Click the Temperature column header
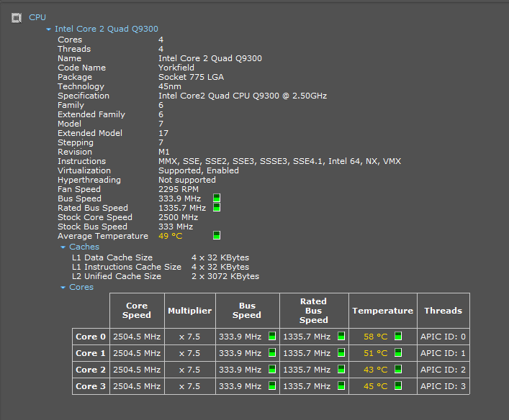The width and height of the screenshot is (509, 420). (383, 311)
